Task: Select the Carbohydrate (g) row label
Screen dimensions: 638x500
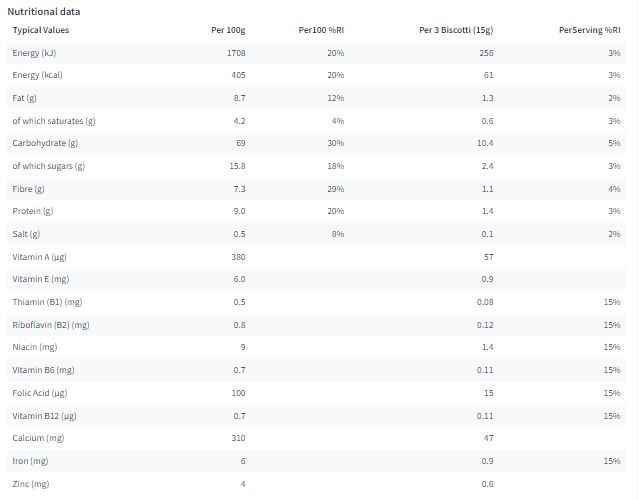Action: 45,143
